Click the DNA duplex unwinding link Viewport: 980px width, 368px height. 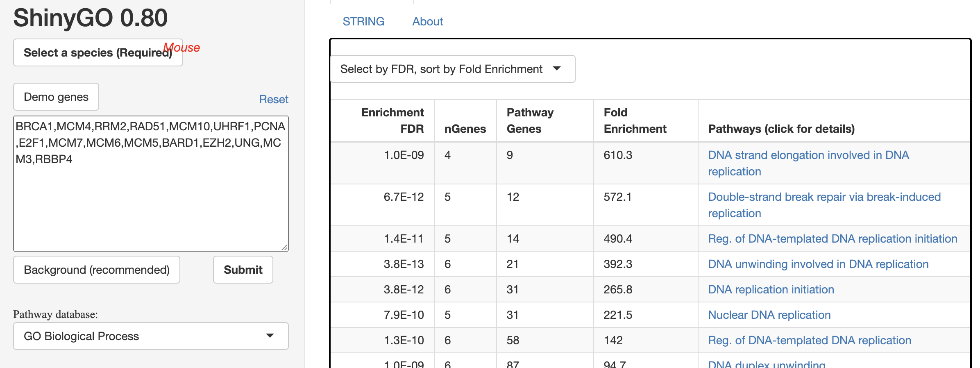[x=767, y=364]
